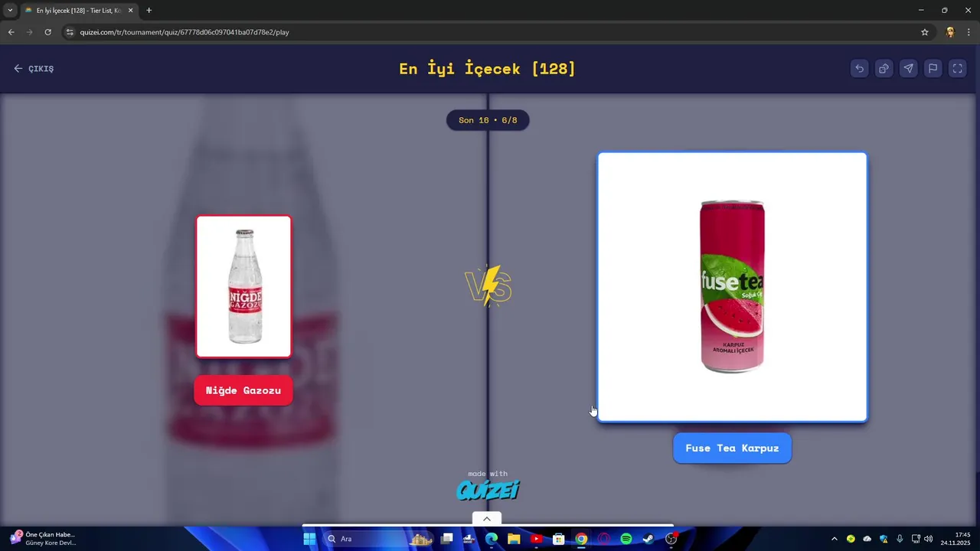Open Microsoft Edge from the taskbar
980x551 pixels.
coord(492,539)
